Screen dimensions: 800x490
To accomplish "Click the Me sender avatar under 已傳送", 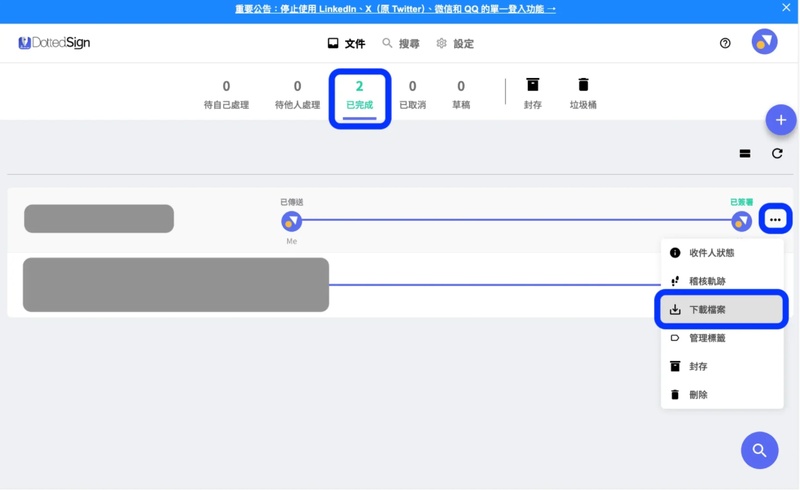I will pos(292,222).
